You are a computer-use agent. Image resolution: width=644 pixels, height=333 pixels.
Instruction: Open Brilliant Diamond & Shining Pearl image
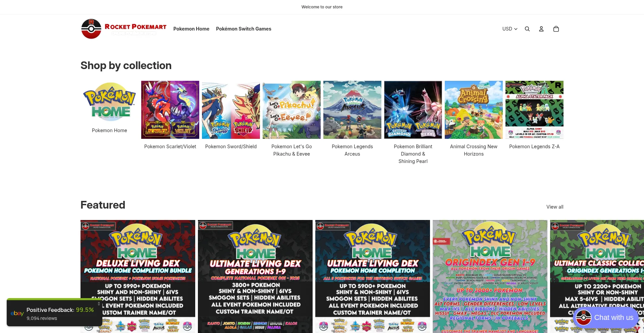click(413, 110)
